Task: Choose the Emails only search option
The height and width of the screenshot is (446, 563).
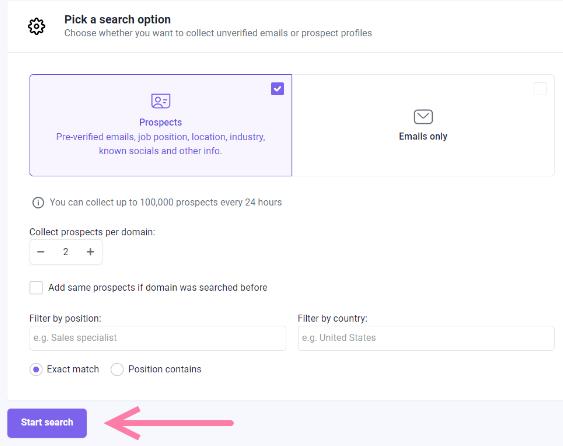Action: 423,125
